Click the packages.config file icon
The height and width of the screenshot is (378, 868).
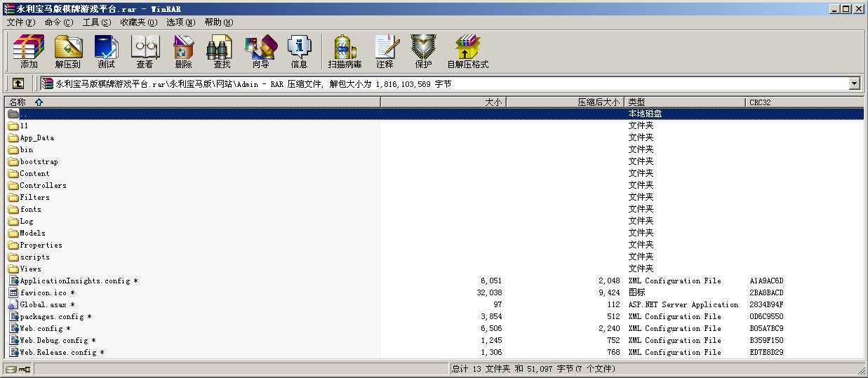13,316
